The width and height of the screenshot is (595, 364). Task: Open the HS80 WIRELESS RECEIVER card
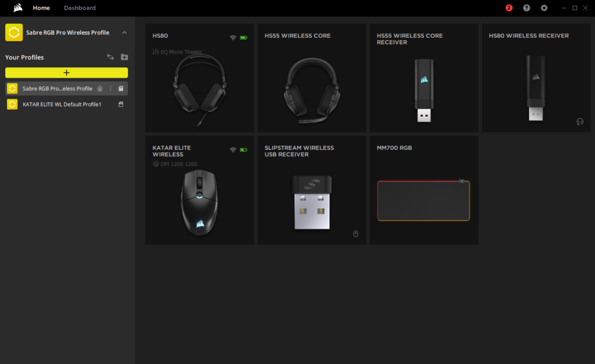[x=536, y=78]
